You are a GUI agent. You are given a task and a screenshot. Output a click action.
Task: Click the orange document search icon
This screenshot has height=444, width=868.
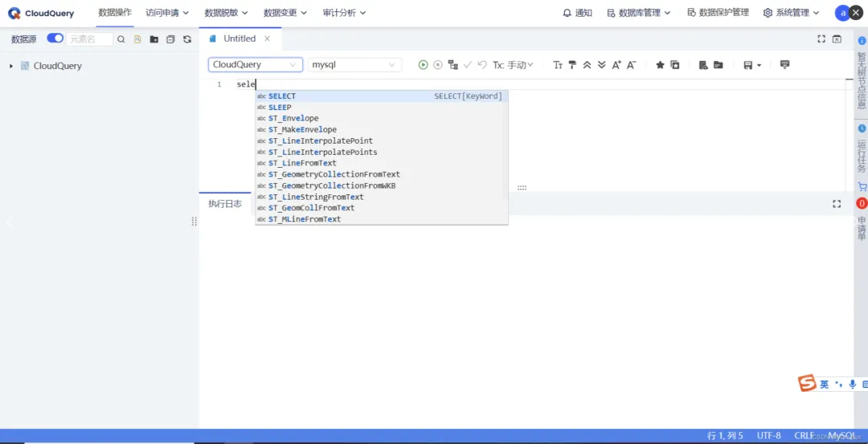138,39
